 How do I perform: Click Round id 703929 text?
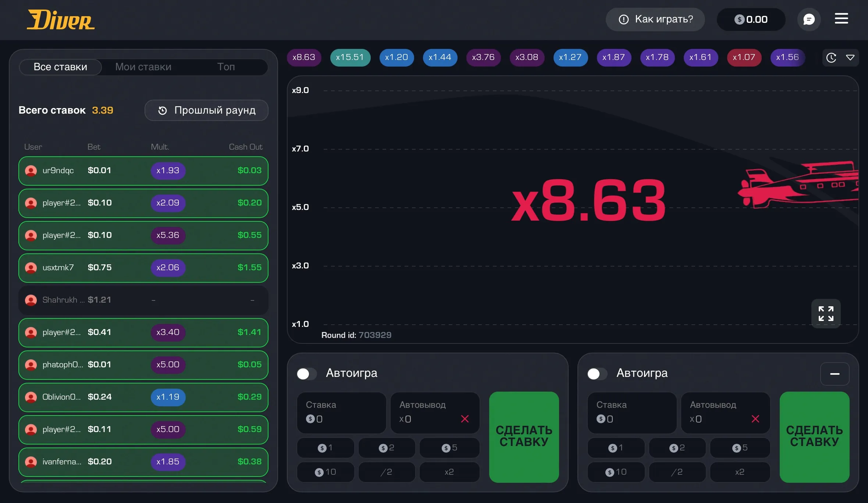(356, 335)
